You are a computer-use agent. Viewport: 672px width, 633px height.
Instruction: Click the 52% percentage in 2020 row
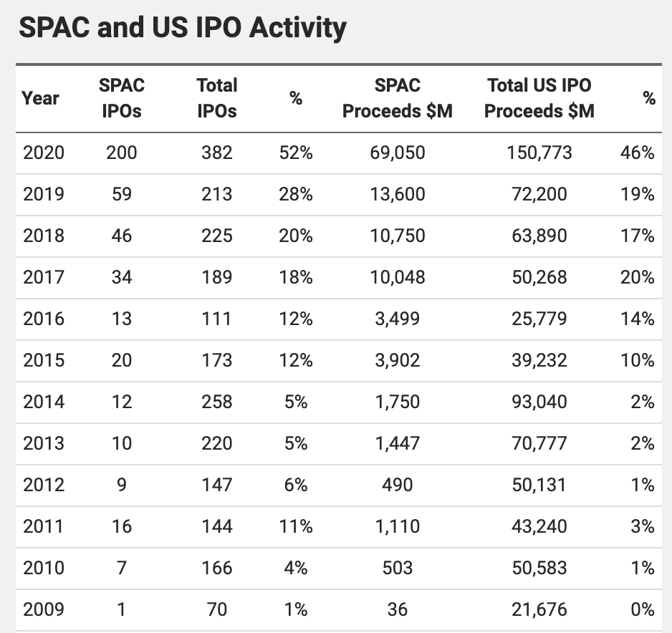[x=296, y=153]
